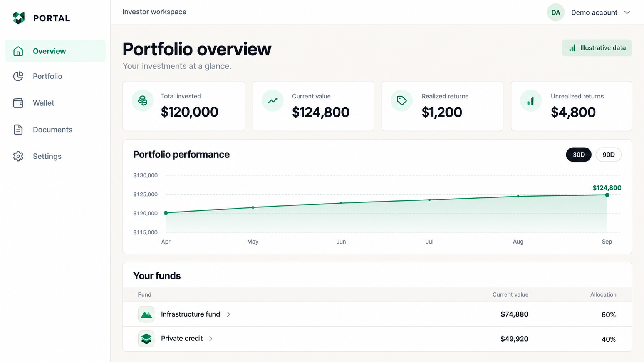Open Settings gear icon
644x362 pixels.
(x=18, y=156)
